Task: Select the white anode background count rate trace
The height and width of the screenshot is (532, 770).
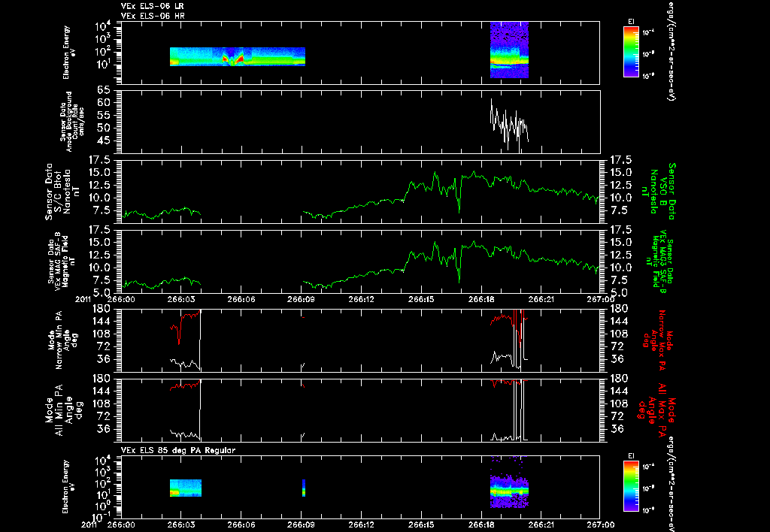Action: point(509,125)
